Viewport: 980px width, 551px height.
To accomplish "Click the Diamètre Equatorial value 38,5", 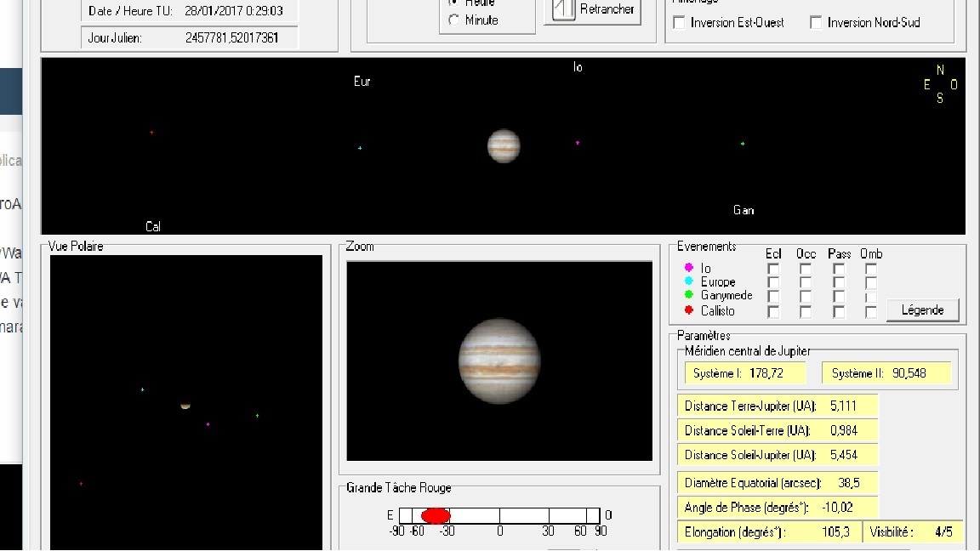I will (849, 483).
